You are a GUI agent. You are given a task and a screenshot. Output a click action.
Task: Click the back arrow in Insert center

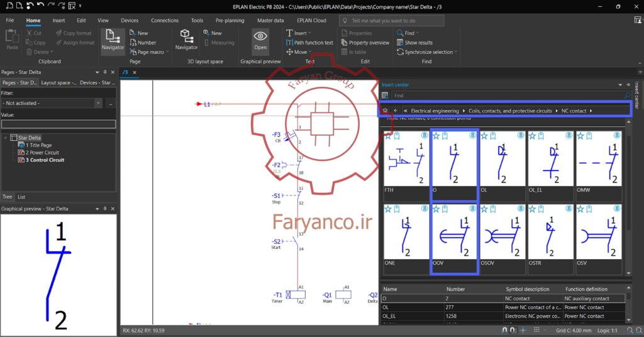click(x=396, y=111)
